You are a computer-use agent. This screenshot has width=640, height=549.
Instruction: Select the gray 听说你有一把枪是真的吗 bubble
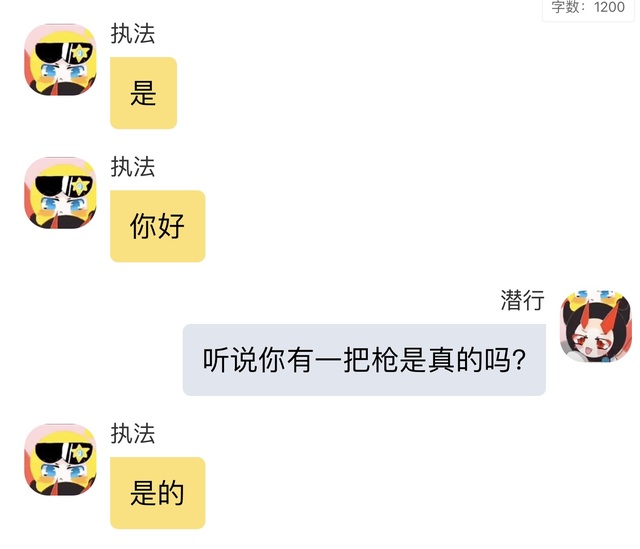point(364,360)
